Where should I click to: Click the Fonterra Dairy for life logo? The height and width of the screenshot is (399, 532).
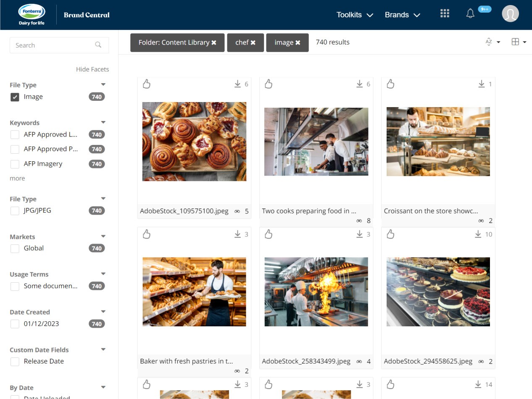[32, 15]
